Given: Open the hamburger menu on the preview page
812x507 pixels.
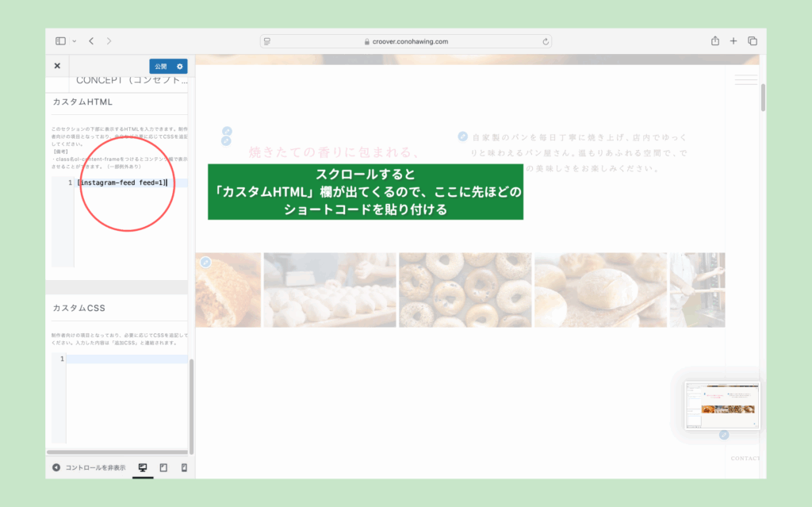Looking at the screenshot, I should (x=745, y=80).
